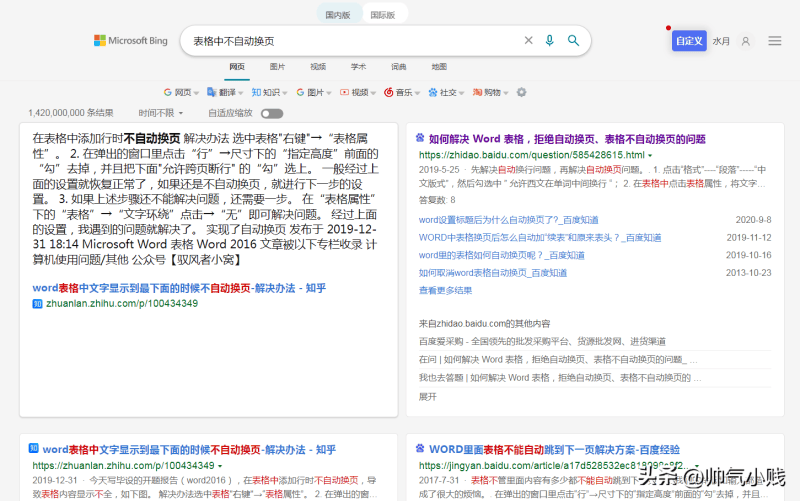
Task: Open the user account avatar icon
Action: point(745,41)
